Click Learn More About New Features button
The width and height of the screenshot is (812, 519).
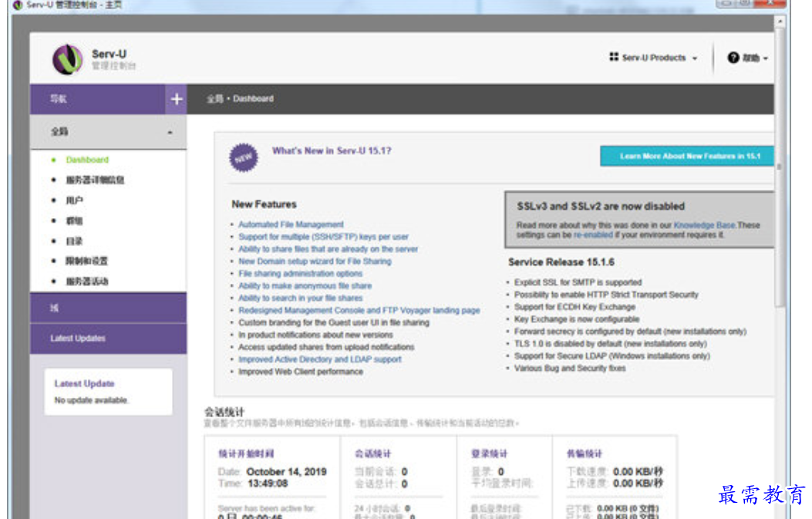(x=687, y=156)
